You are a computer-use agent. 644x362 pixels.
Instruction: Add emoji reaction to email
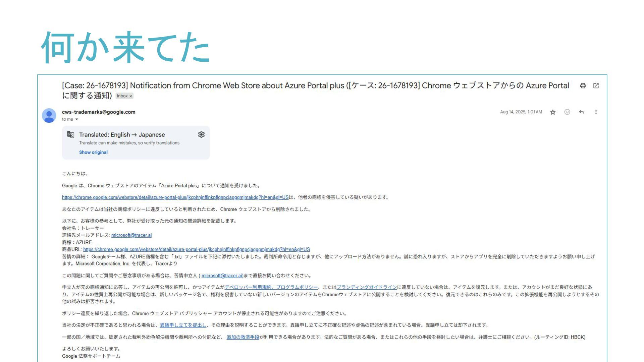(x=567, y=112)
